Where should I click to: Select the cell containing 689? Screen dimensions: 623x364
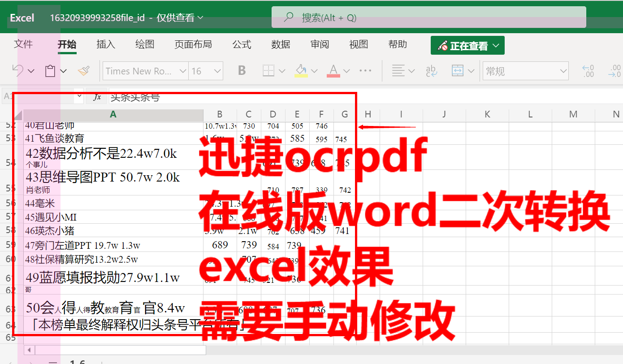220,245
